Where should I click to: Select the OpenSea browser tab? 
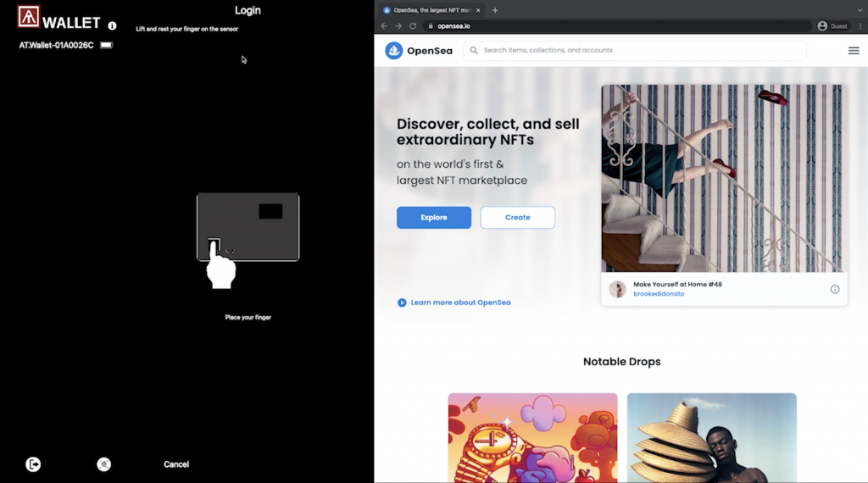(x=428, y=10)
